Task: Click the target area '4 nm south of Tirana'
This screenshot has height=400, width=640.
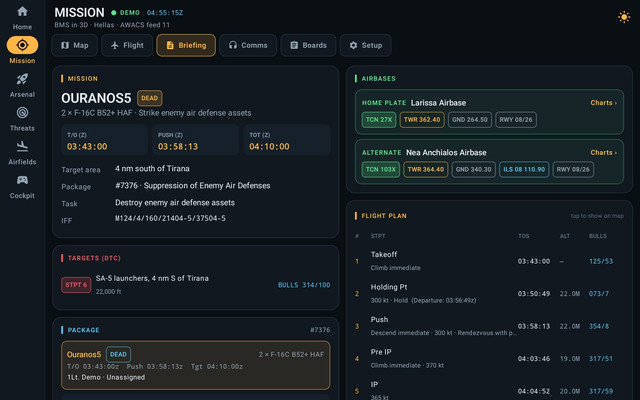Action: (152, 169)
